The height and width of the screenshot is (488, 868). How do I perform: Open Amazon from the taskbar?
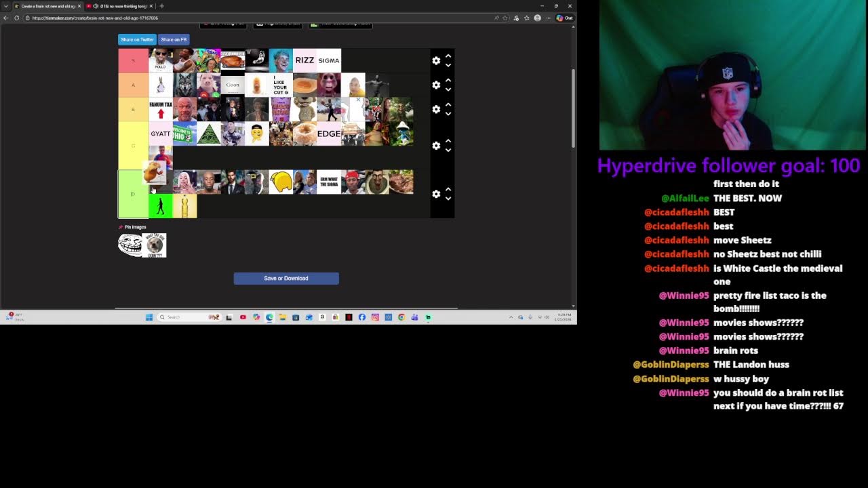322,317
